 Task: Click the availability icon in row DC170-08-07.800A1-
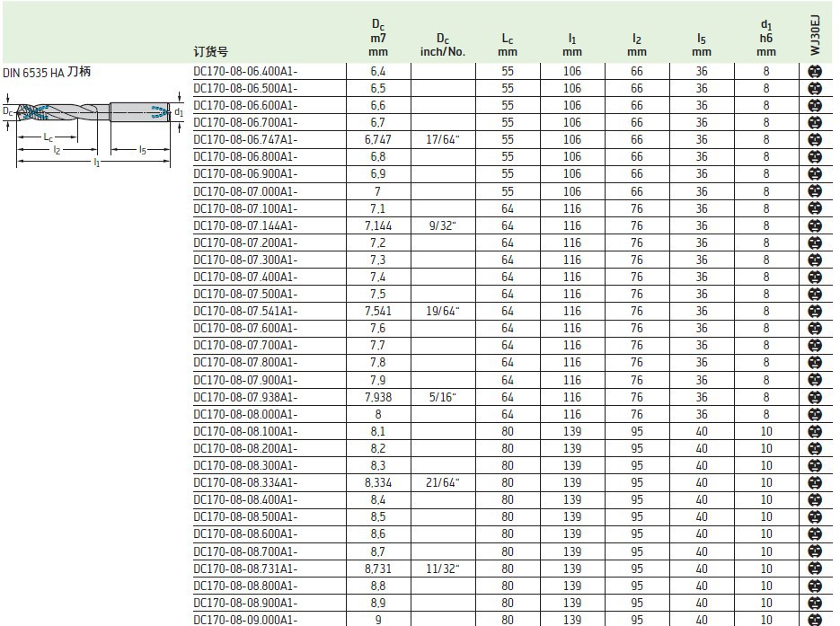point(814,363)
